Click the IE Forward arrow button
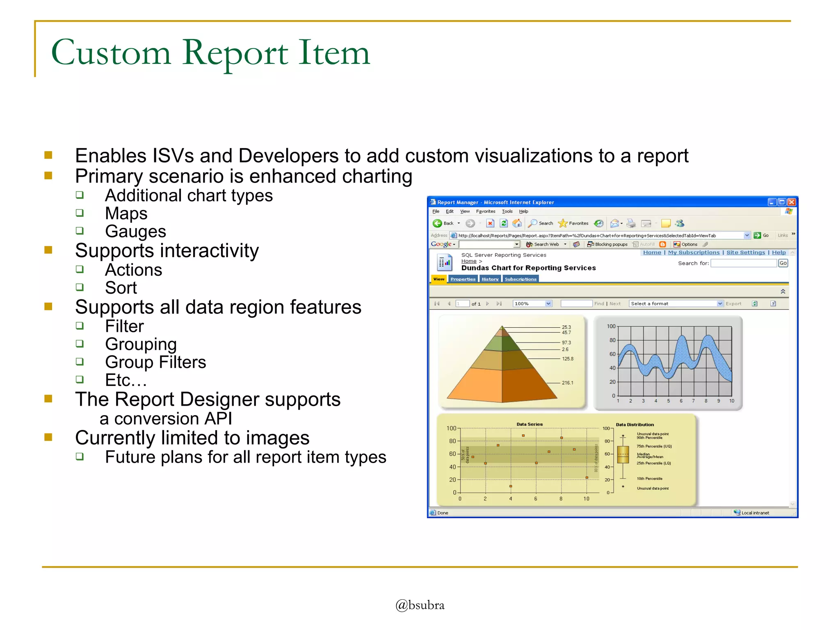Screen dimensions: 840x630 [x=470, y=224]
